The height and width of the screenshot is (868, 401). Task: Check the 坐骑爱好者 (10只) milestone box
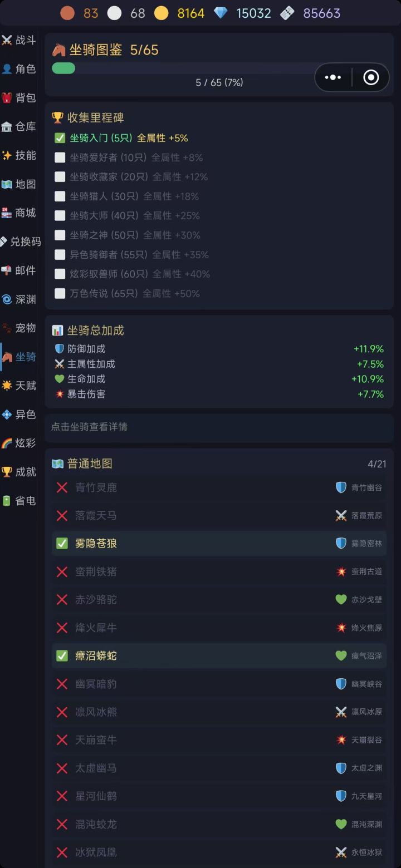[60, 157]
